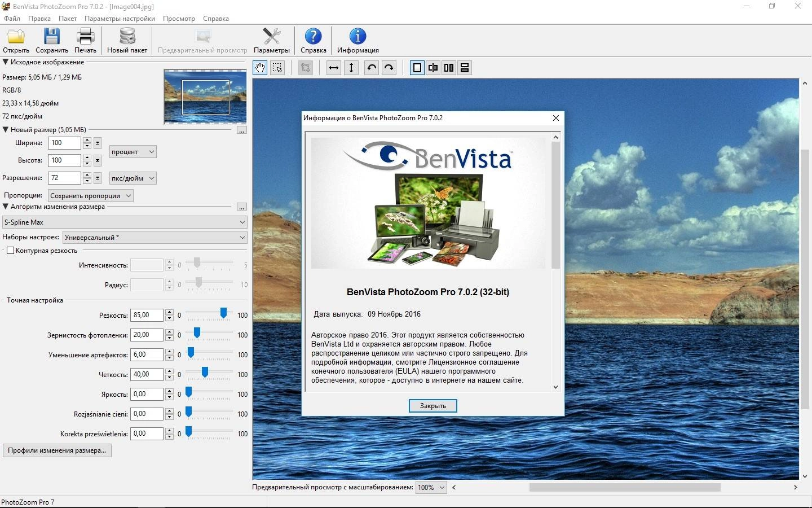
Task: Switch to overlapping split preview view
Action: (433, 68)
